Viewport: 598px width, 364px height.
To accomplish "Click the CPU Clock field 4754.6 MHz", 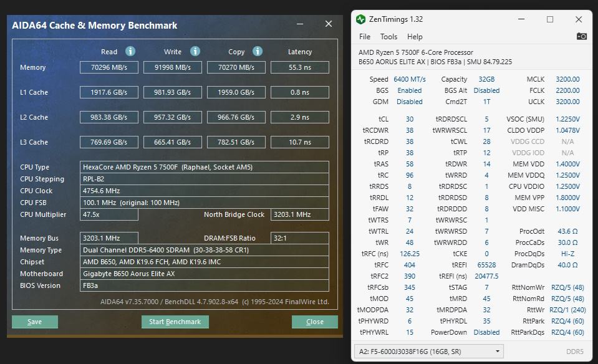I will (205, 191).
